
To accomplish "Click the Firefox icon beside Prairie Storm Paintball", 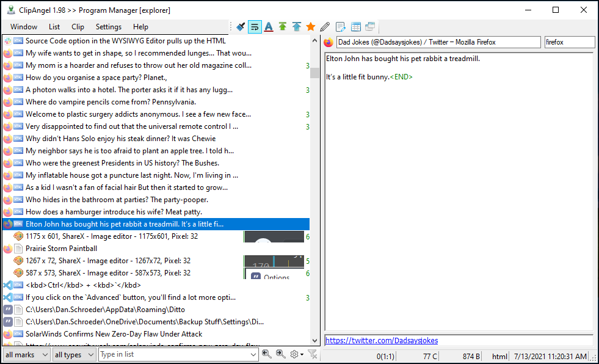I will click(8, 249).
